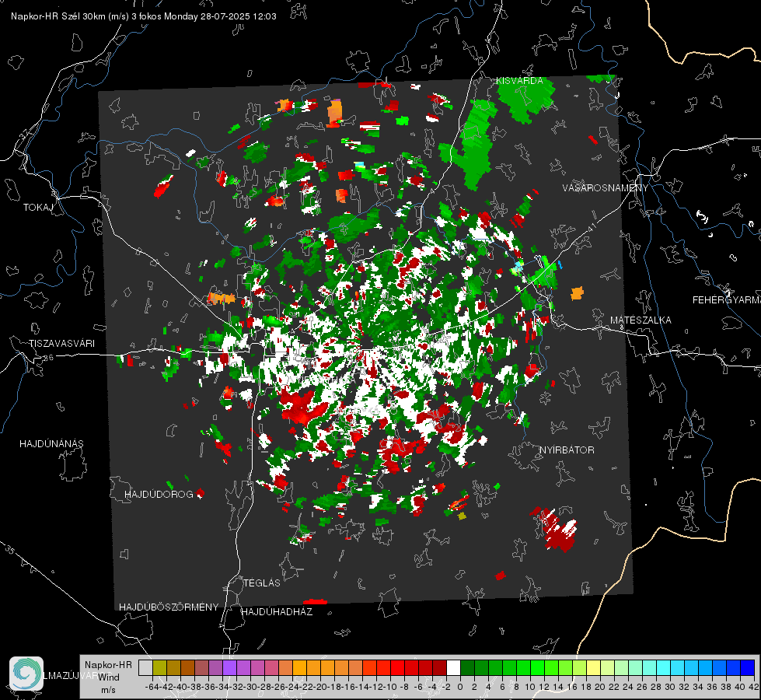Click the legend value 30
The height and width of the screenshot is (700, 761).
pyautogui.click(x=670, y=687)
